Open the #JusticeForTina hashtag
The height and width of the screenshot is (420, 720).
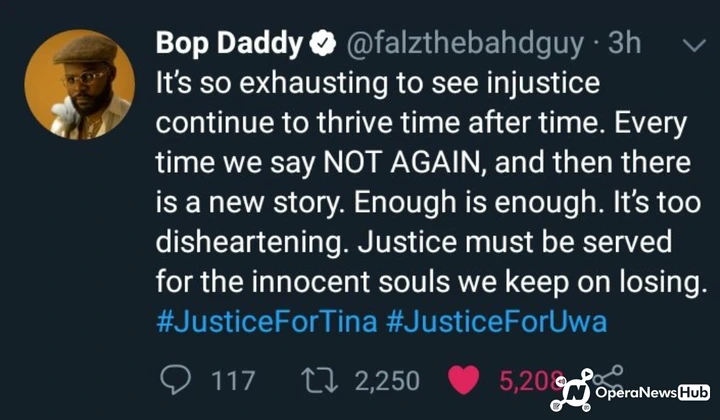(x=267, y=321)
